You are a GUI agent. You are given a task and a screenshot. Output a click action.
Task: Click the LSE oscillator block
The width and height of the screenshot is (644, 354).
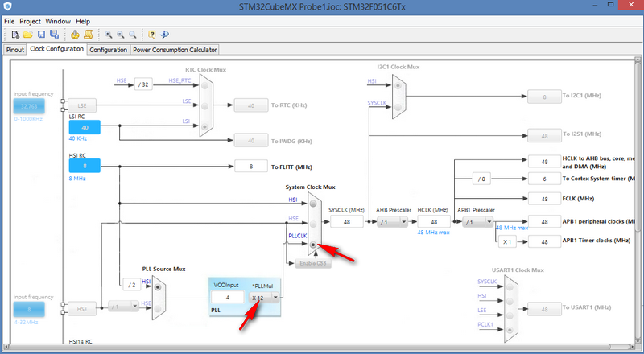(82, 105)
